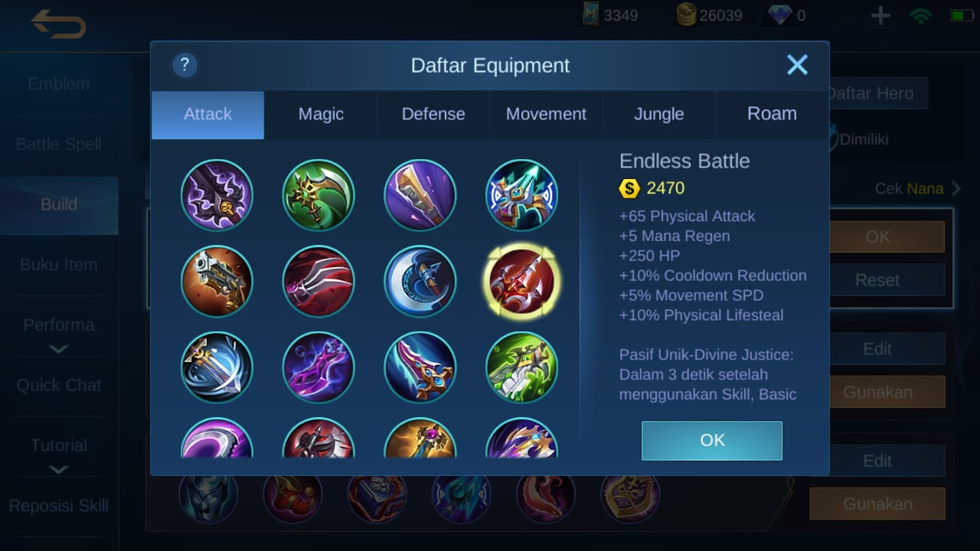Tap the dark purple sword item icon

tap(217, 195)
